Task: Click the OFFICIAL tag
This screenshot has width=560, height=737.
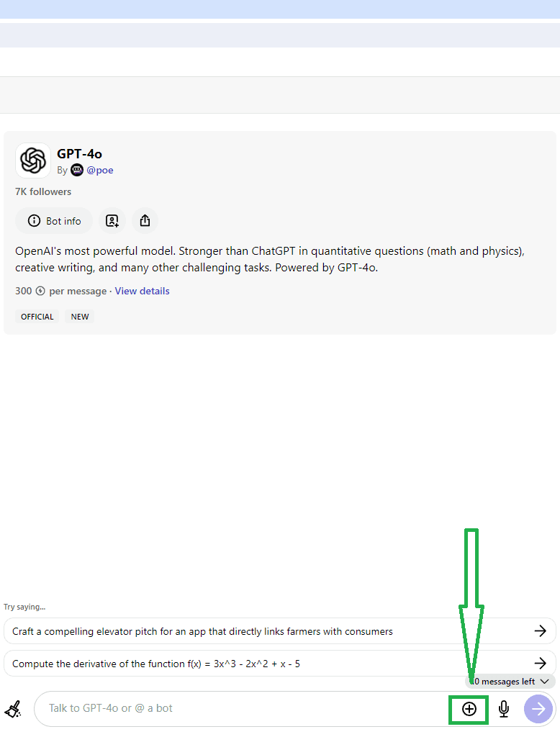Action: tap(37, 317)
